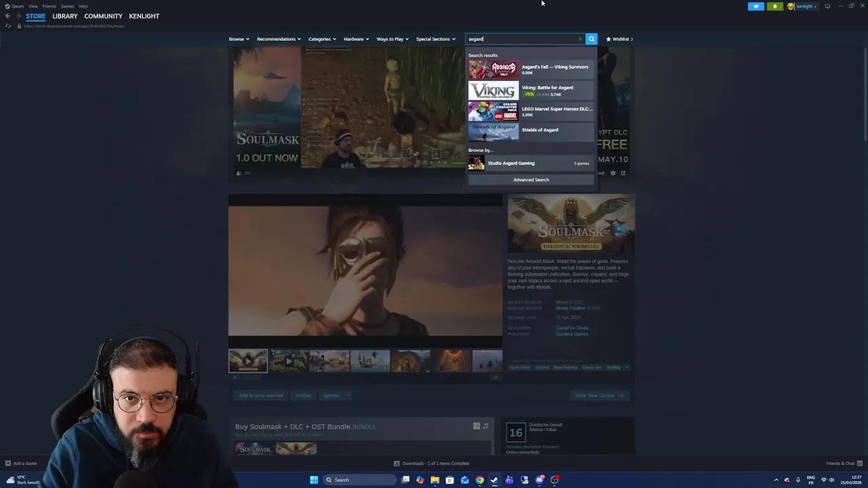Select the ship screenshot thumbnail
The image size is (868, 488).
pyautogui.click(x=370, y=361)
